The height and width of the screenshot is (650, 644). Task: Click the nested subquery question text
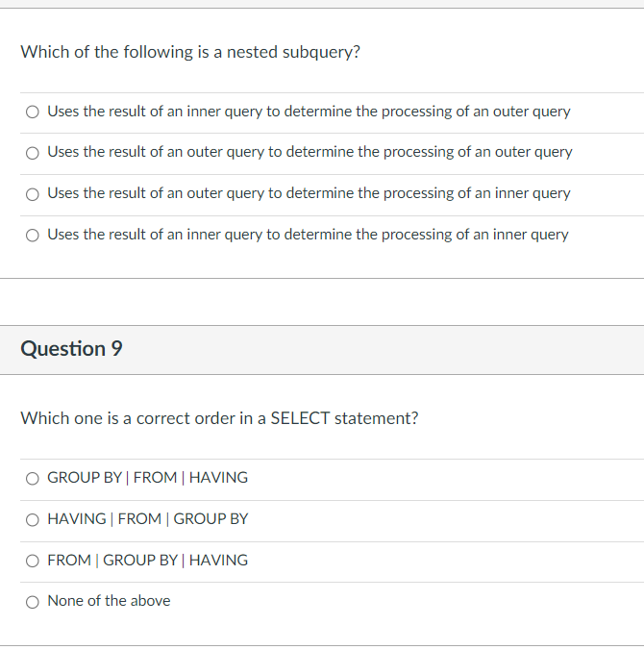coord(190,53)
